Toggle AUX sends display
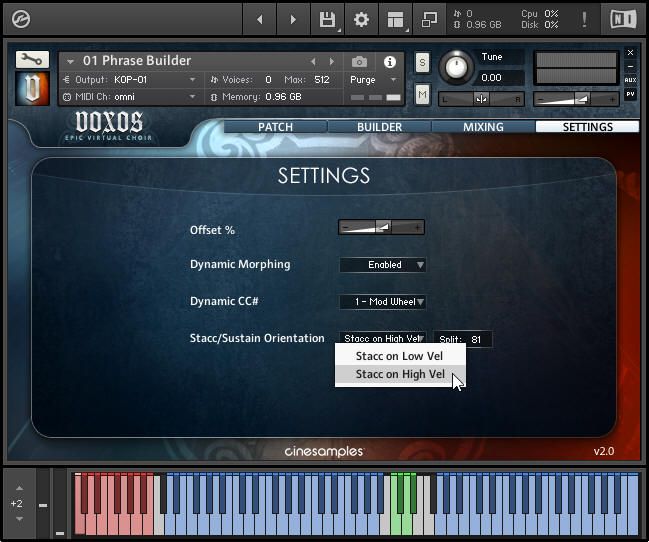The image size is (649, 542). click(630, 80)
